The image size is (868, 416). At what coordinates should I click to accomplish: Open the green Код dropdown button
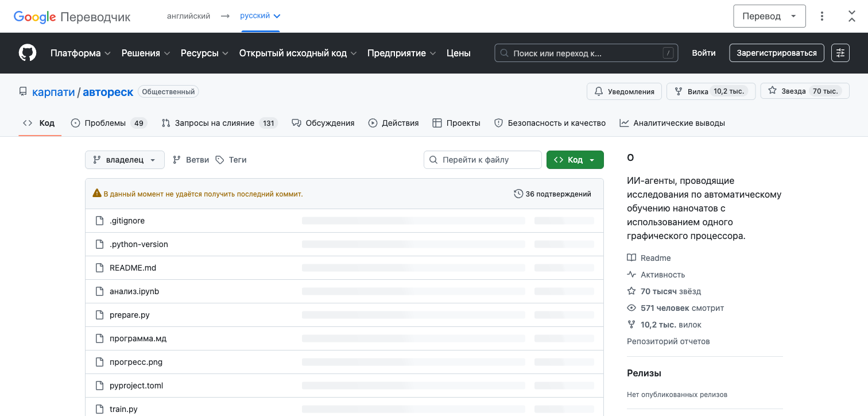(x=575, y=160)
